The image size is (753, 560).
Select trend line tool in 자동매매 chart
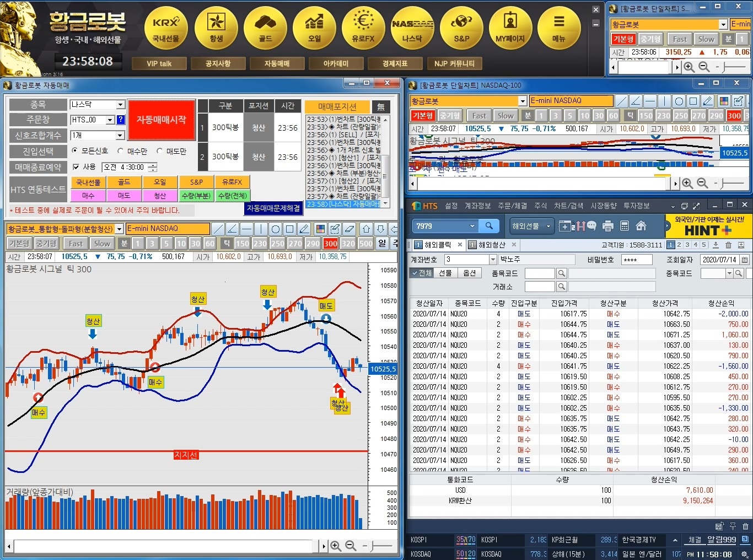click(218, 229)
